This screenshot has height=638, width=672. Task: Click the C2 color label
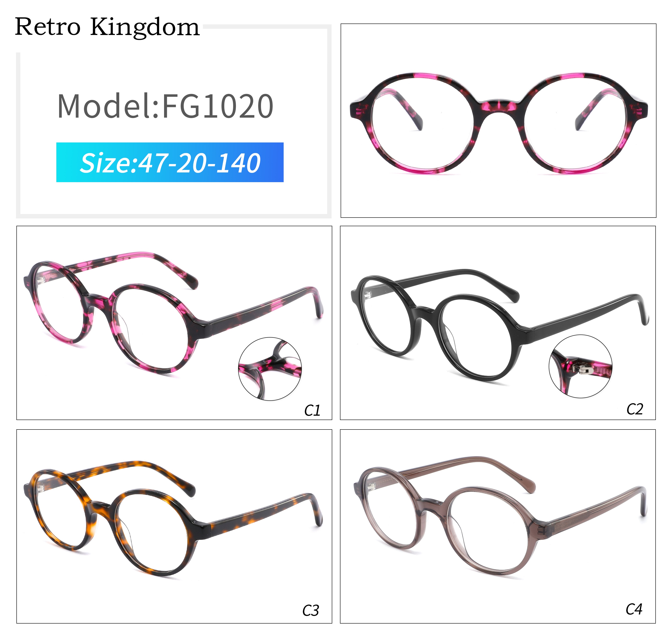[x=635, y=409]
